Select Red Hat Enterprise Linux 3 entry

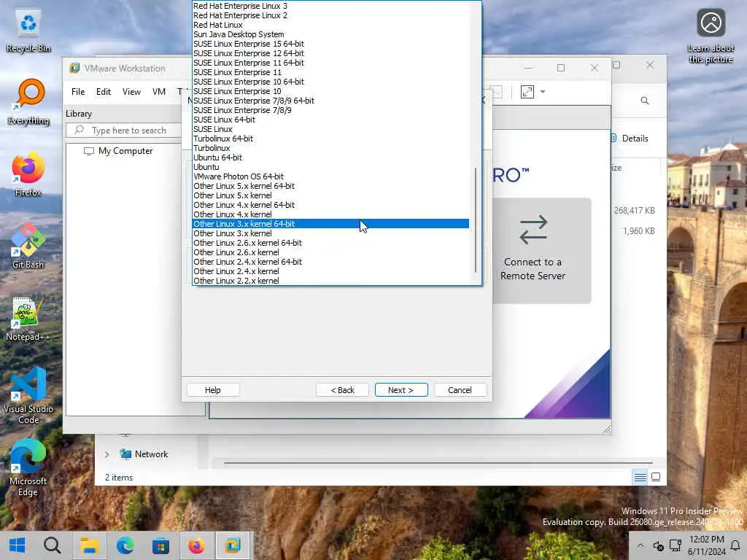(330, 6)
